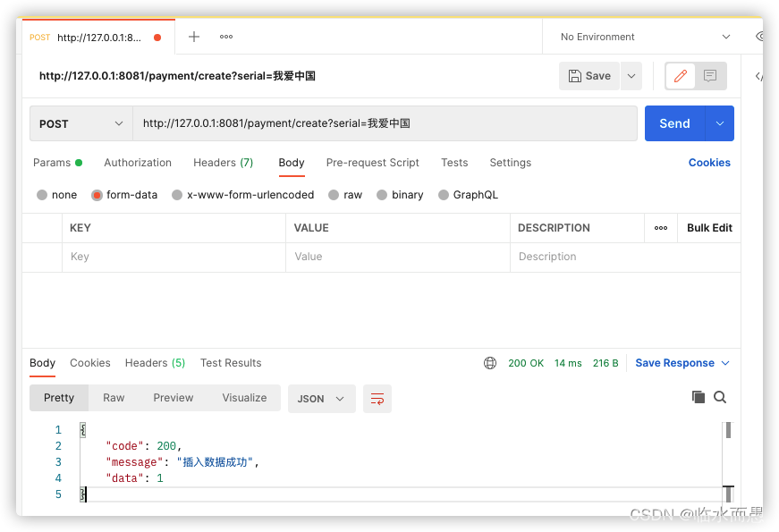Click the pencil edit icon
This screenshot has width=779, height=532.
click(680, 76)
